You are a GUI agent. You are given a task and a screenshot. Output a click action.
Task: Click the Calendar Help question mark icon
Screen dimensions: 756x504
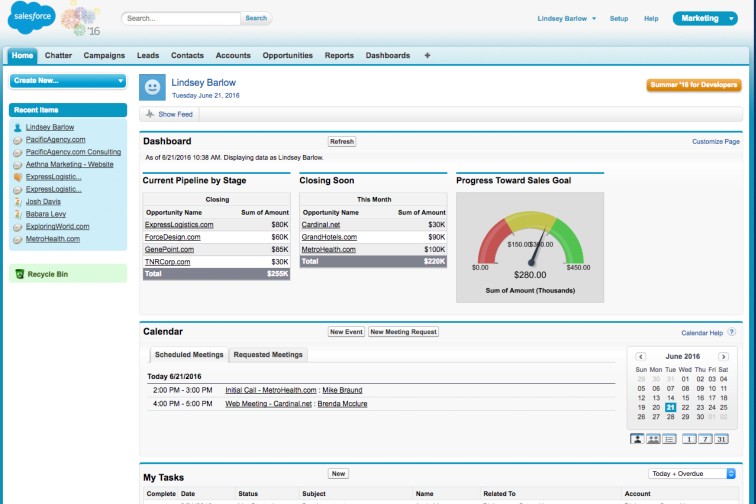[731, 332]
